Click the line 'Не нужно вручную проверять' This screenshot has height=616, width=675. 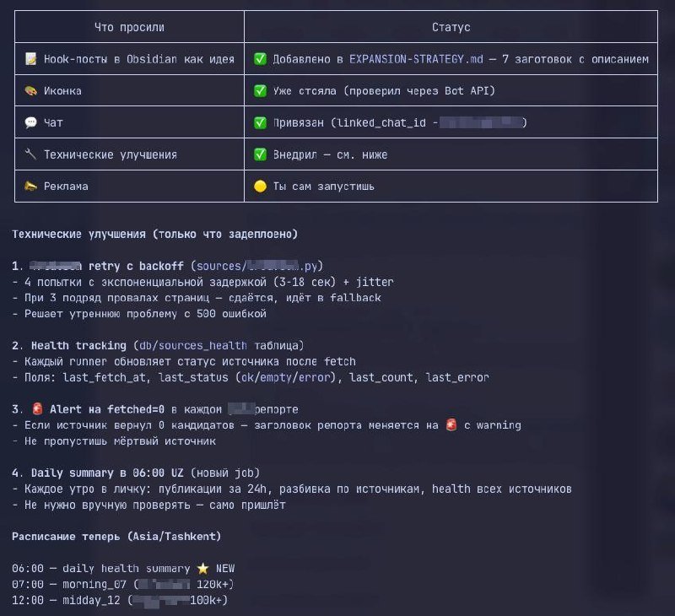148,505
